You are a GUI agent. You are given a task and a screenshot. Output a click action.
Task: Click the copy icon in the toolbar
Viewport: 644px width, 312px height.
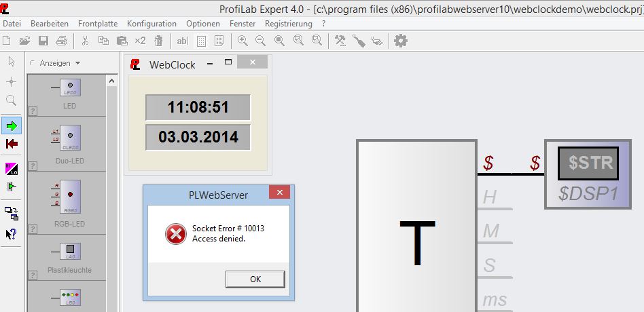point(103,41)
